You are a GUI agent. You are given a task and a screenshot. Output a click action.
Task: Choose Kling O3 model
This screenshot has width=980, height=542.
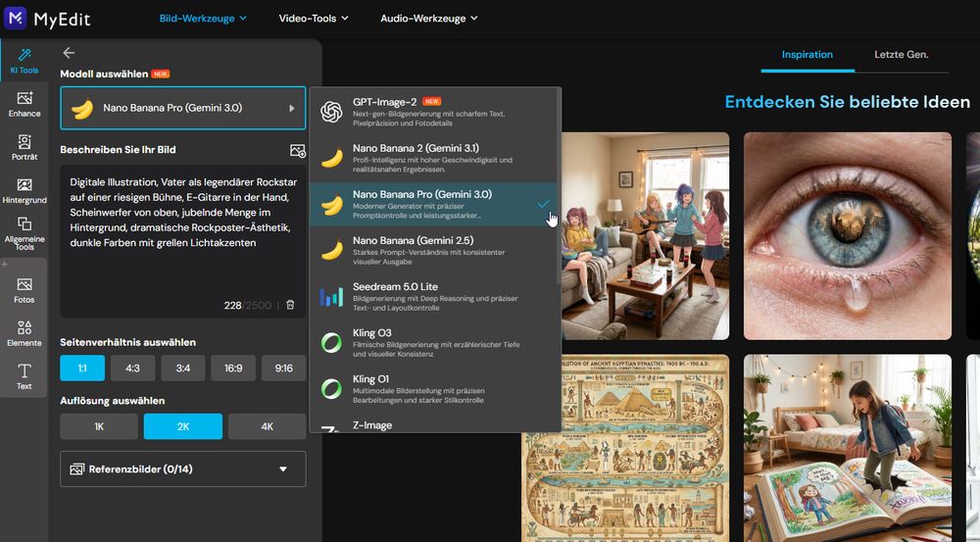pyautogui.click(x=434, y=343)
